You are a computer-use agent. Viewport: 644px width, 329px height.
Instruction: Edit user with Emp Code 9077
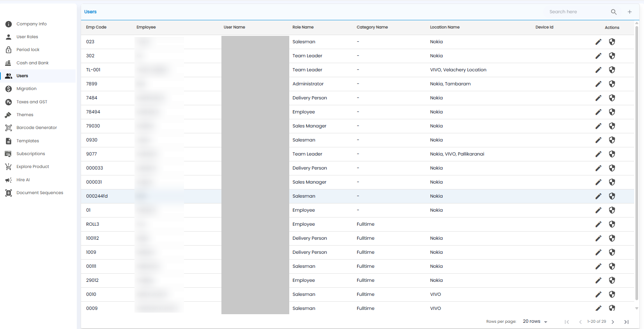(x=598, y=154)
